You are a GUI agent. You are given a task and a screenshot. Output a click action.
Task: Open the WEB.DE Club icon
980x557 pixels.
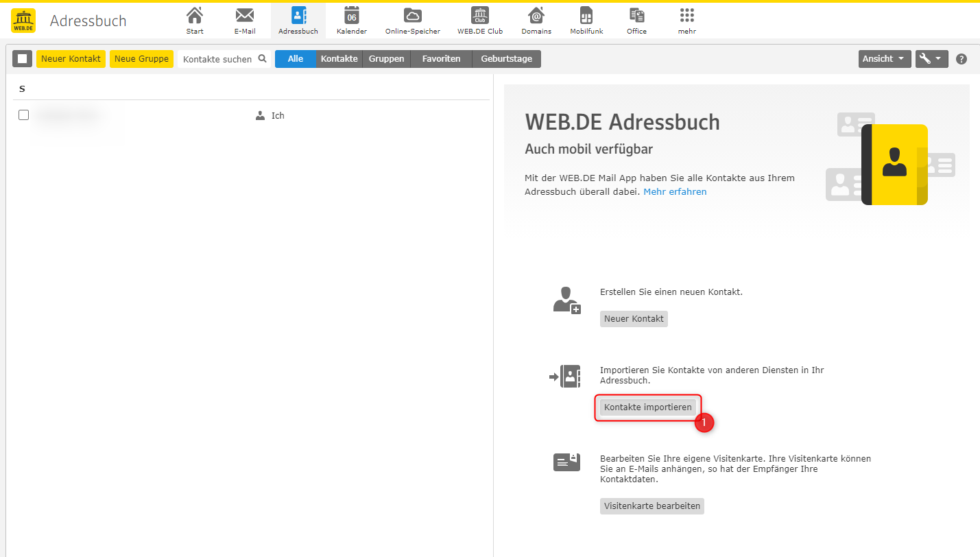(x=480, y=16)
